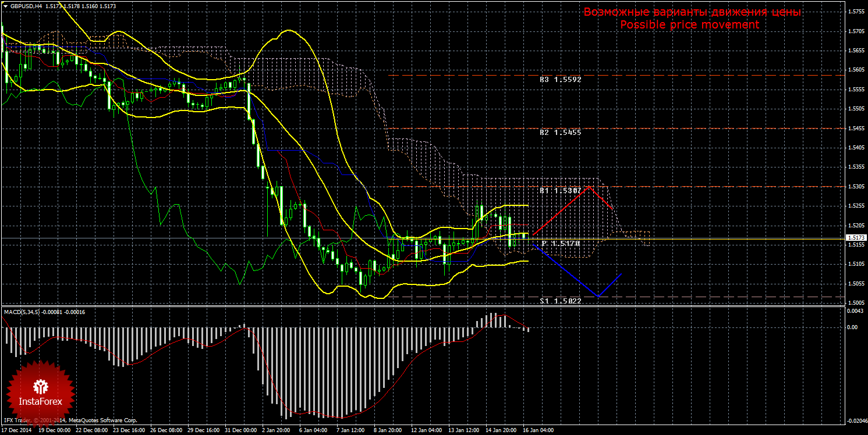
Task: Click the peak of the red forecast line
Action: pyautogui.click(x=590, y=187)
